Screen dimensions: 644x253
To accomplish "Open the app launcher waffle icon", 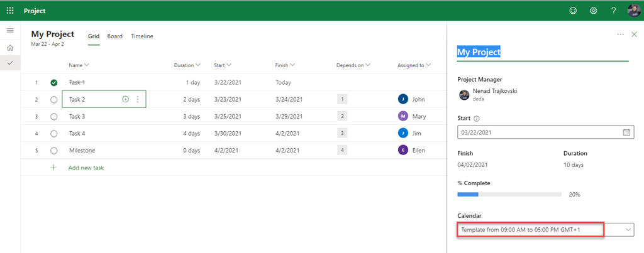I will (10, 11).
